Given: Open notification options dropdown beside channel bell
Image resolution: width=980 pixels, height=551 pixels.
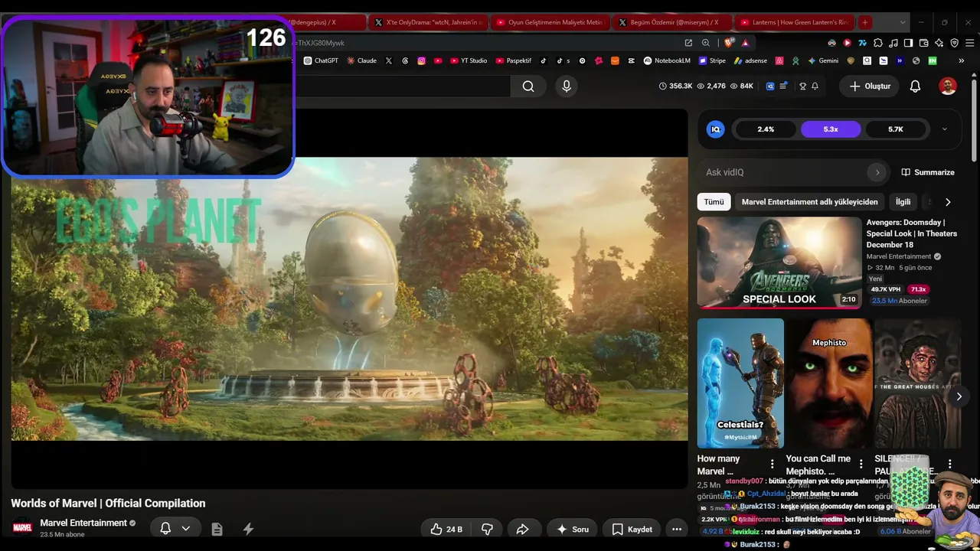Looking at the screenshot, I should pos(185,528).
